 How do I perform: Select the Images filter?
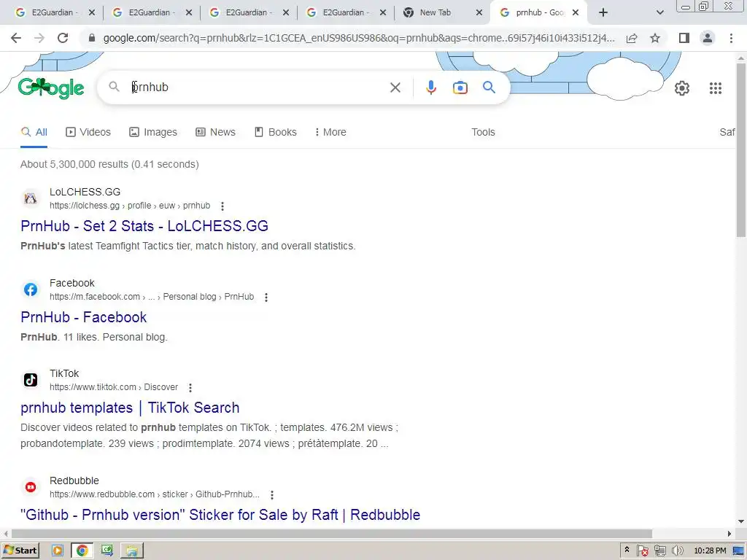153,133
